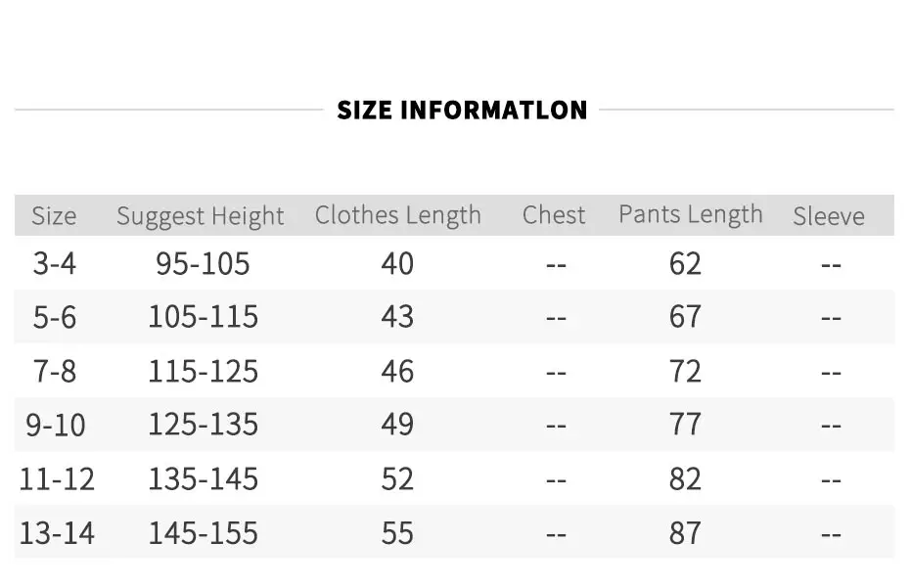The height and width of the screenshot is (588, 910).
Task: Select the Pants Length column header
Action: coord(691,214)
